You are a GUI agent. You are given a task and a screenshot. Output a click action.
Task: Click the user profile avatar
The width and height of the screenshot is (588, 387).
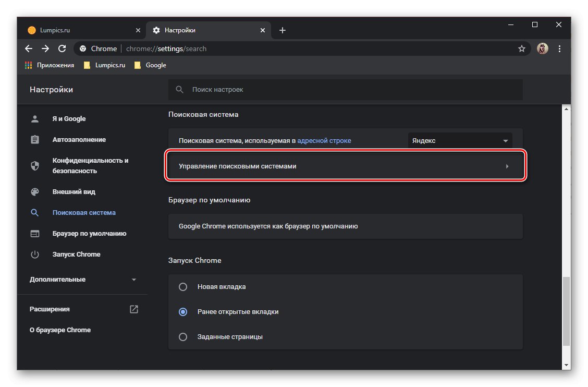coord(543,49)
